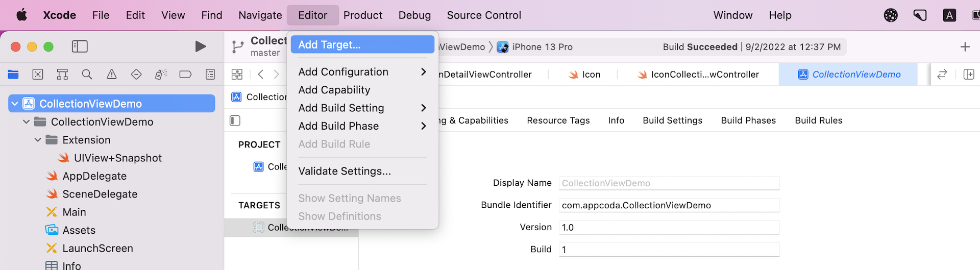Screen dimensions: 980x270
Task: Open the Issue navigator warning icon
Action: coord(111,75)
